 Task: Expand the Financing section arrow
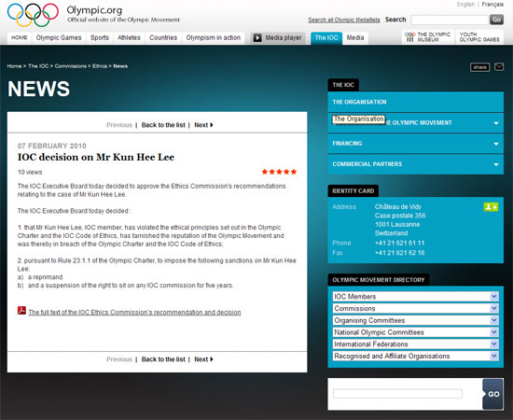pos(496,144)
